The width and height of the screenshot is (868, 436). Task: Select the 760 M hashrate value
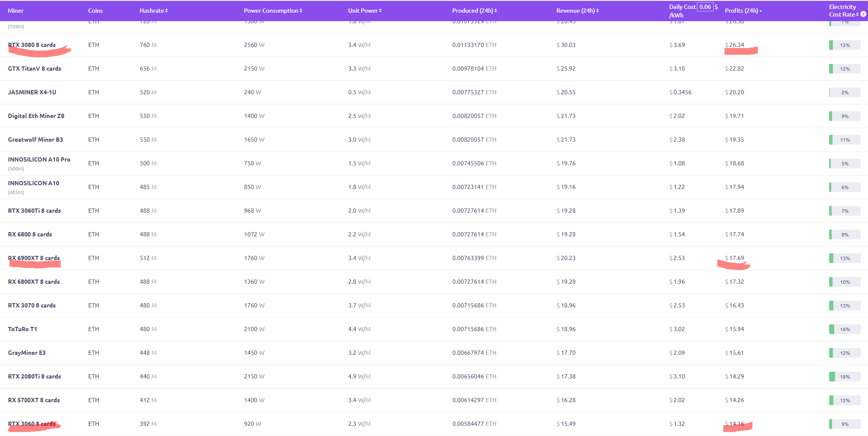[148, 45]
